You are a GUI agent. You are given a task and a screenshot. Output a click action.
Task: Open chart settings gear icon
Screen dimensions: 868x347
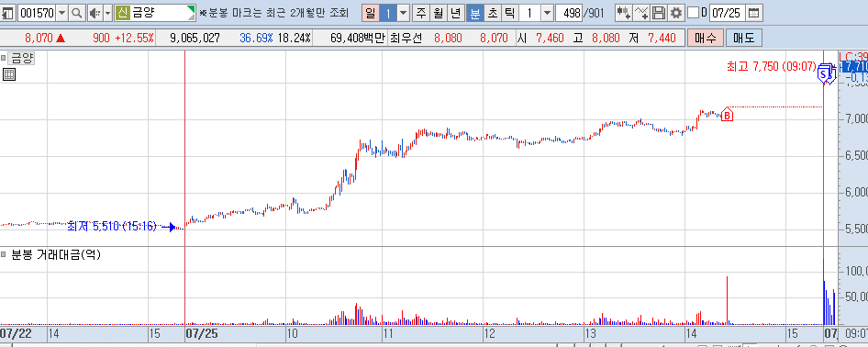tap(675, 13)
